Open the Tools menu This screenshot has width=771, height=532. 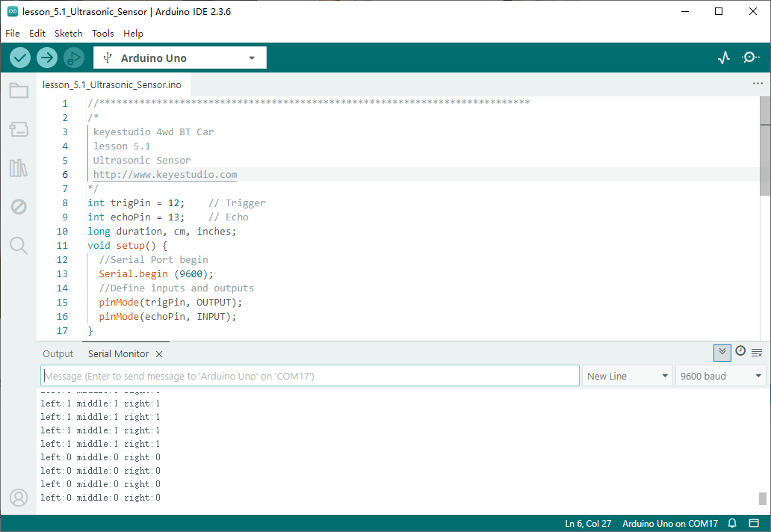pyautogui.click(x=103, y=34)
